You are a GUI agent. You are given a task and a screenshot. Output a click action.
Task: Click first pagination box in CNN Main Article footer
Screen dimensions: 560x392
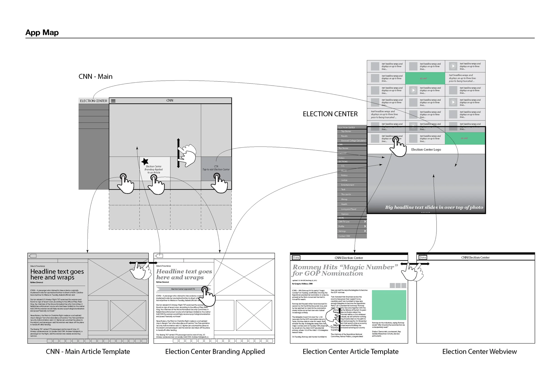coord(50,341)
